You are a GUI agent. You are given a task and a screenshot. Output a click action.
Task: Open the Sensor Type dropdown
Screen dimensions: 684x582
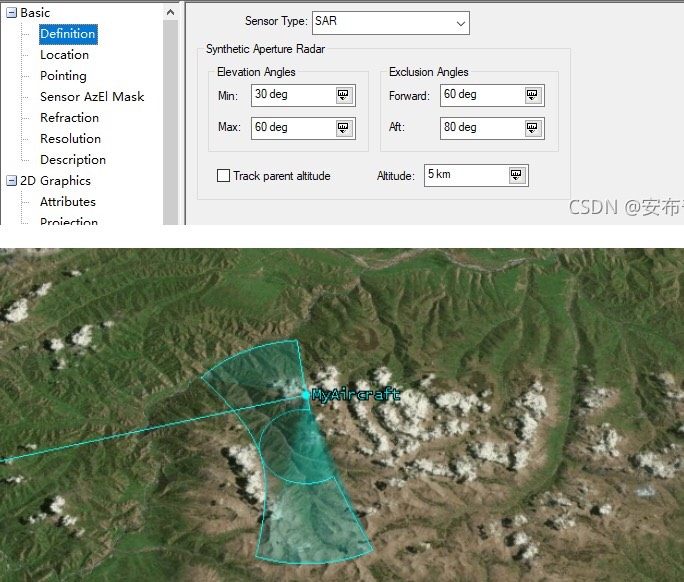point(461,23)
